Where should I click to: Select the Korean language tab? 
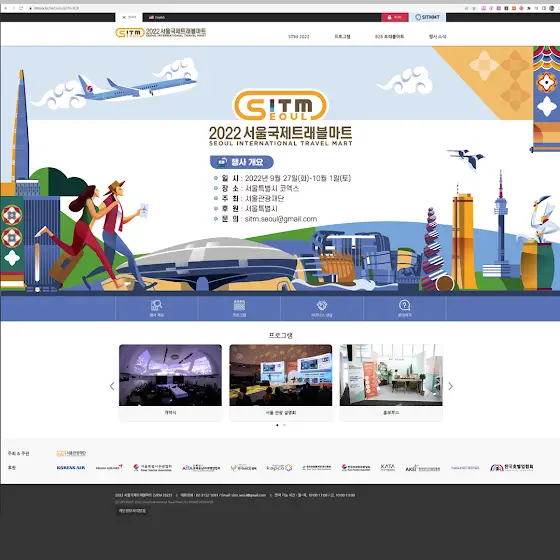click(x=129, y=17)
